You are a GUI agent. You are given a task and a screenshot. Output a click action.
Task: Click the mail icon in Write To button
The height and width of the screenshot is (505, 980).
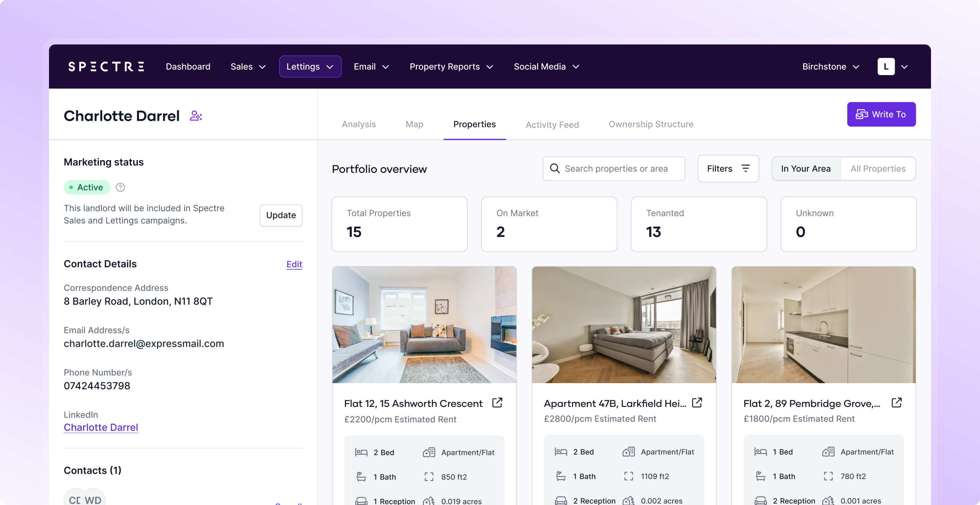point(862,114)
